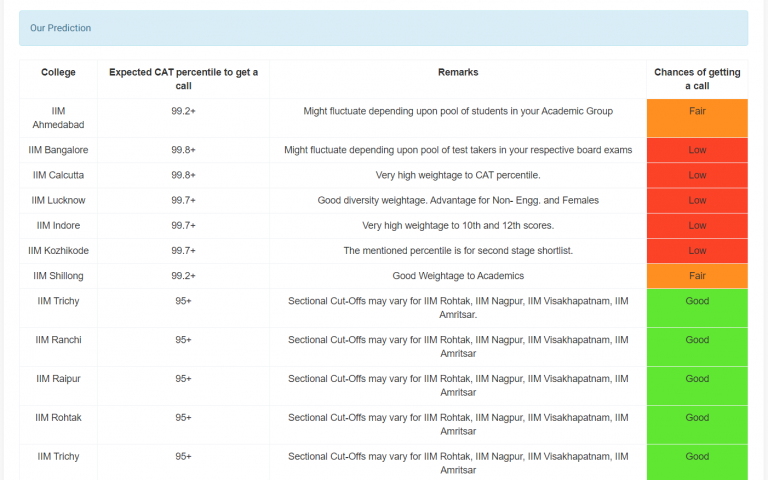Click the 95+ percentile for IIM Rohtak

(x=183, y=418)
